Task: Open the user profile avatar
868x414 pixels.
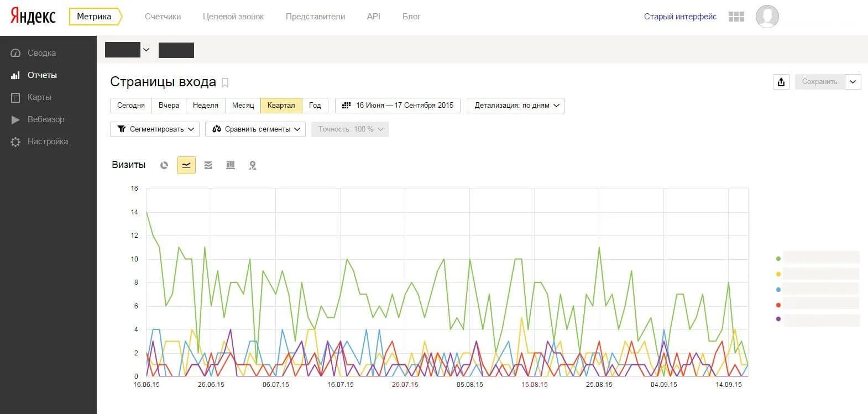Action: (767, 17)
